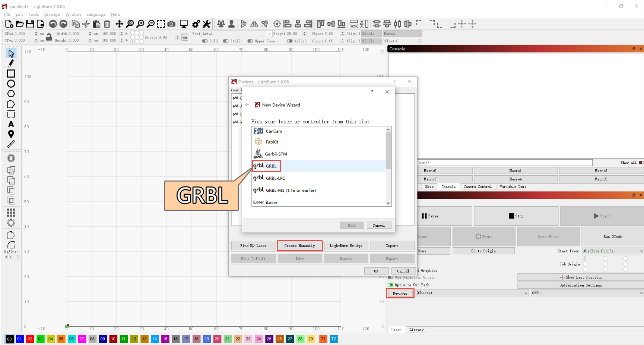Open the Tools menu
Screen dimensions: 644x345
click(33, 14)
